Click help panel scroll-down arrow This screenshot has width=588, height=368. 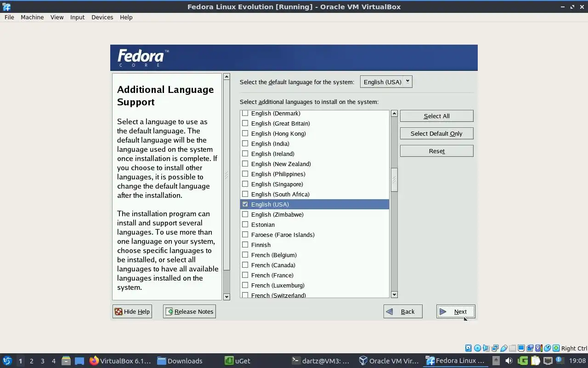[226, 297]
